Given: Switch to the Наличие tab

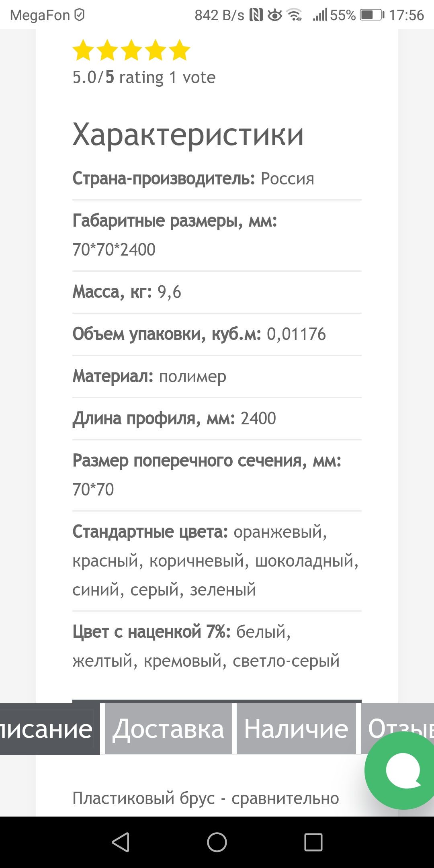Looking at the screenshot, I should [x=296, y=729].
